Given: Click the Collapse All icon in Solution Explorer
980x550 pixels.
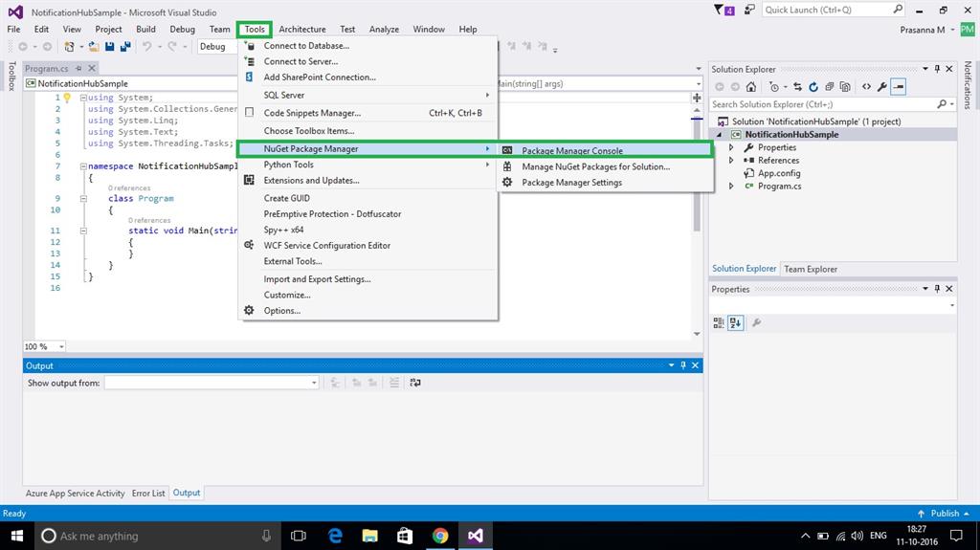Looking at the screenshot, I should pos(830,87).
